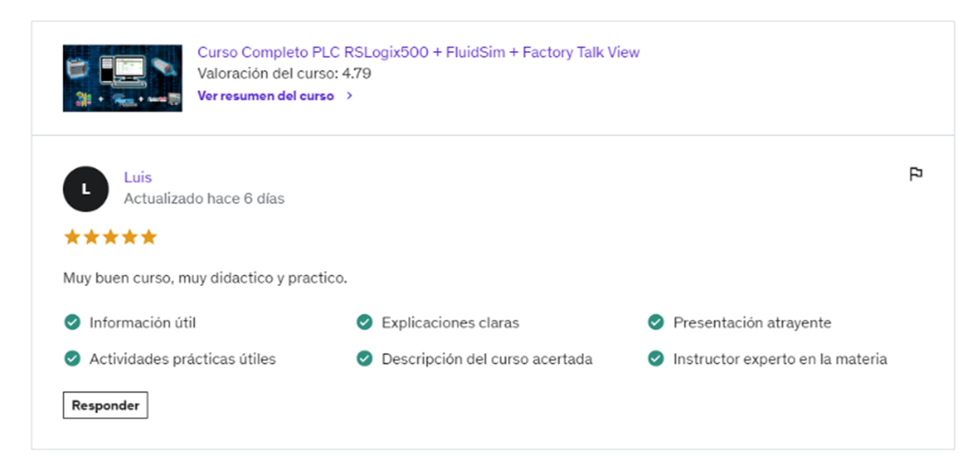Click the check beside Descripción del curso acertada

coord(364,359)
